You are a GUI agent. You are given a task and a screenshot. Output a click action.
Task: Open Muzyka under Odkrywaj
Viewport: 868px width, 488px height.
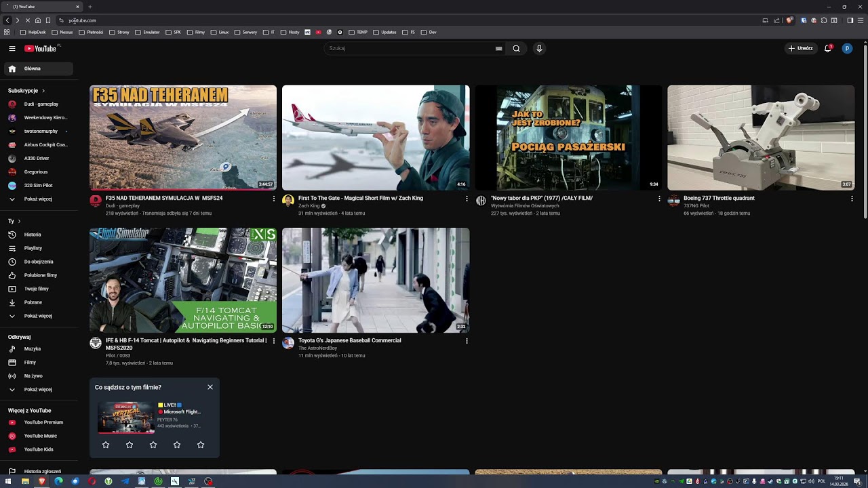[39, 349]
